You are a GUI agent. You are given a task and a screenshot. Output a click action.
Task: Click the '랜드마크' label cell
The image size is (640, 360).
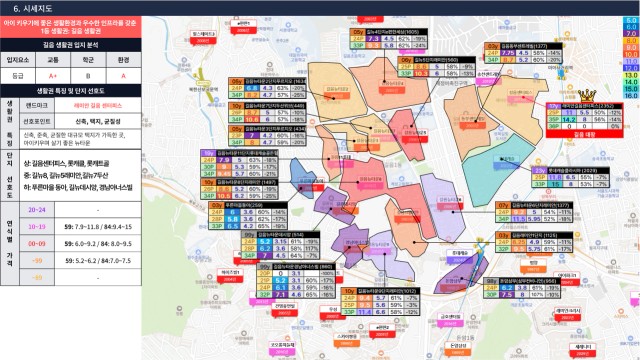click(37, 105)
